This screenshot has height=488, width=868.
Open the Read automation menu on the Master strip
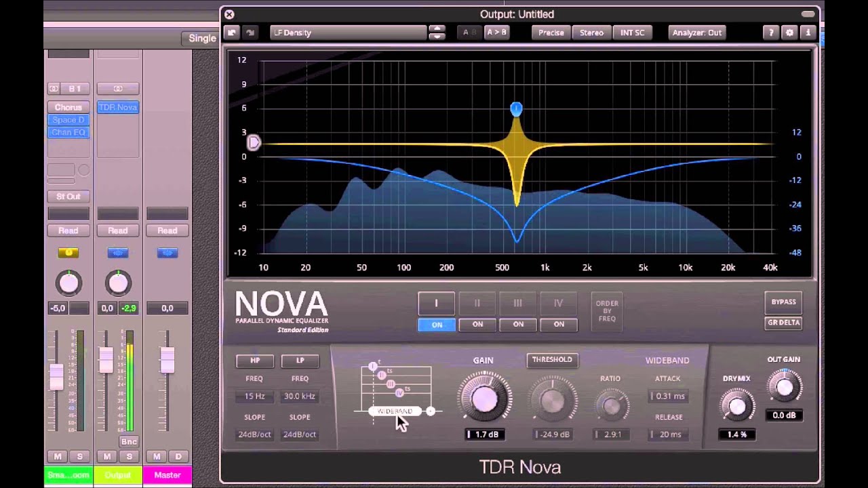167,230
